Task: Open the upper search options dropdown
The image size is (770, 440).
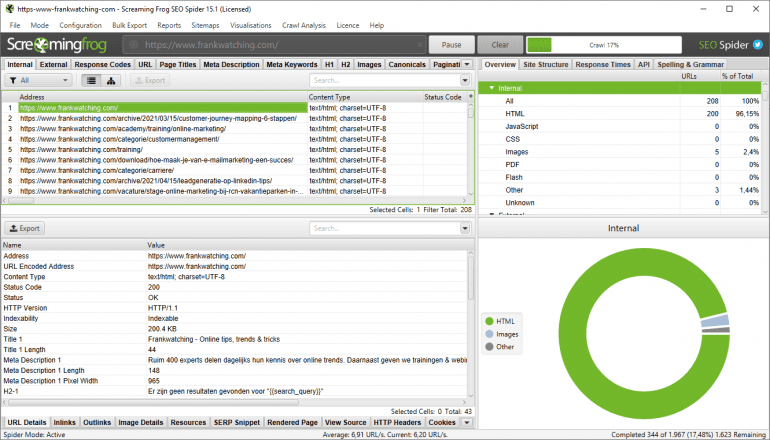Action: (x=465, y=81)
